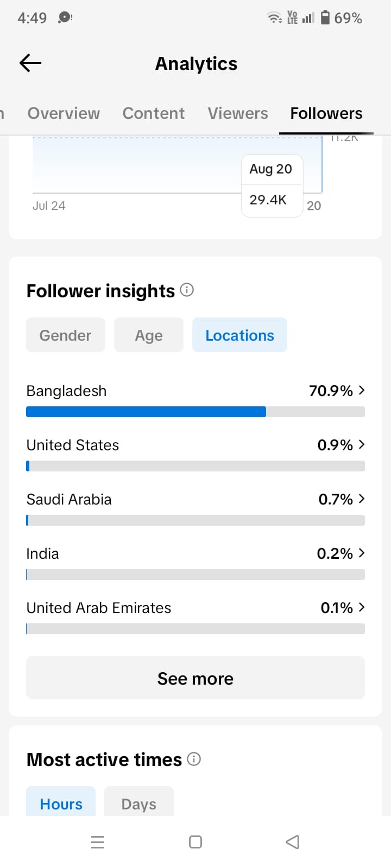Switch to the Viewers tab
This screenshot has height=868, width=391.
(x=238, y=113)
